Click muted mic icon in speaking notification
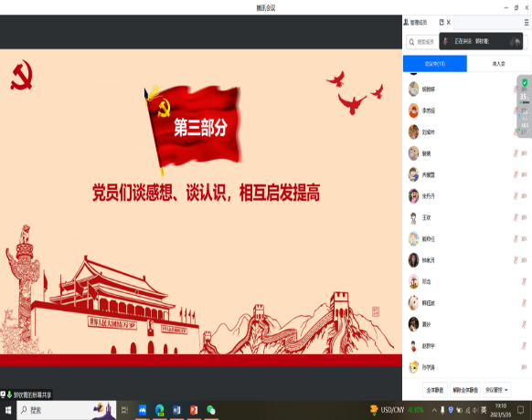The height and width of the screenshot is (420, 532). [x=445, y=41]
